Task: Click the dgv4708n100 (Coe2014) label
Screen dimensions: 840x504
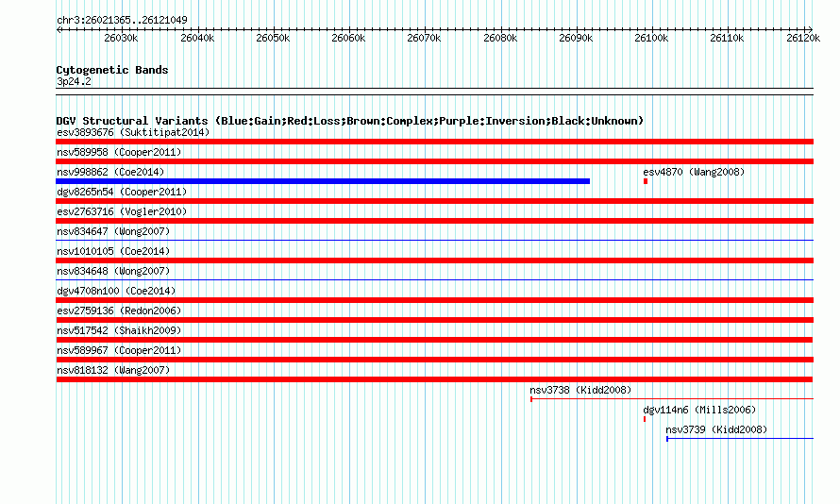Action: (x=116, y=291)
